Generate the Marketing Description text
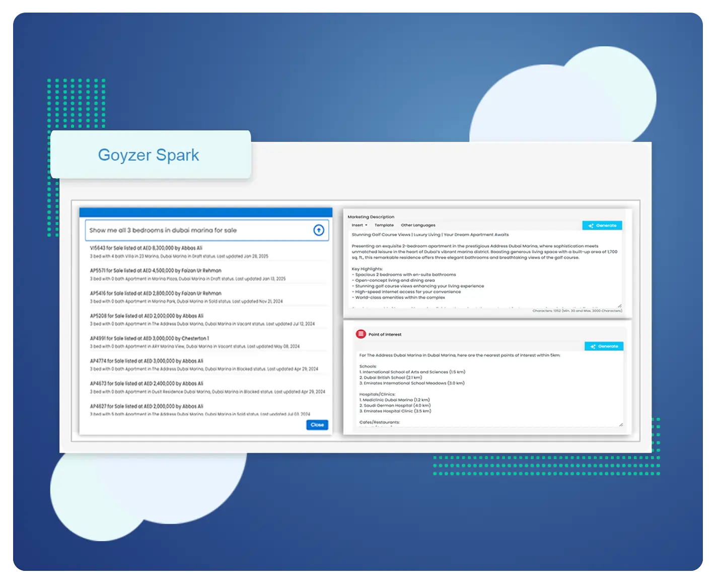 pyautogui.click(x=602, y=226)
